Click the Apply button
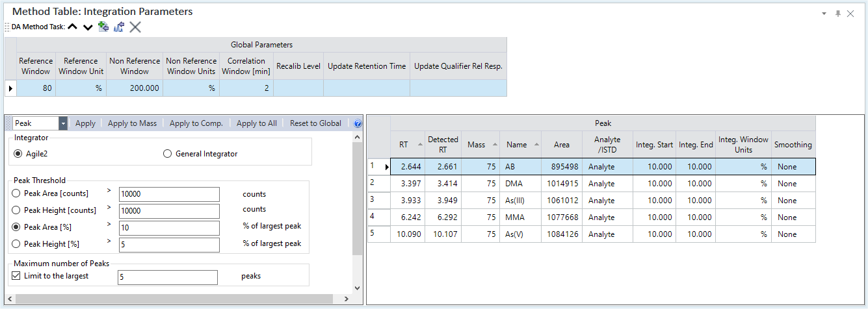Image resolution: width=868 pixels, height=309 pixels. [85, 123]
